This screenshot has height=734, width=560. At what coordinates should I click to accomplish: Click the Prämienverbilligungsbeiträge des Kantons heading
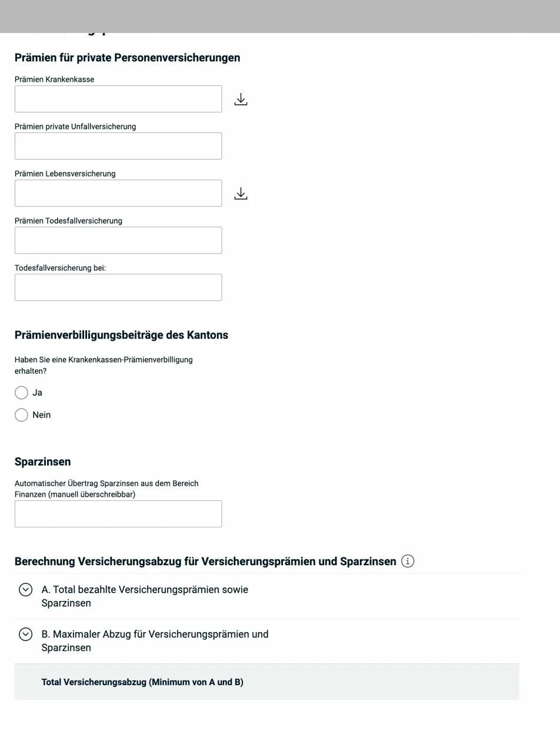click(121, 335)
